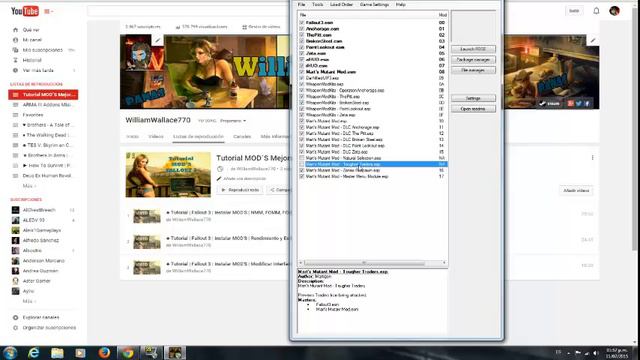
Task: Open the YouTube logo home link
Action: click(24, 11)
